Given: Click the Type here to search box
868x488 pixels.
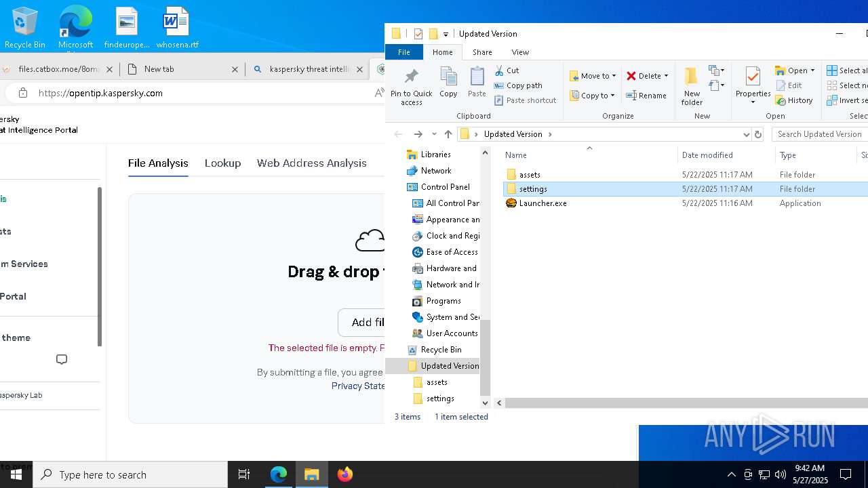Looking at the screenshot, I should 130,474.
